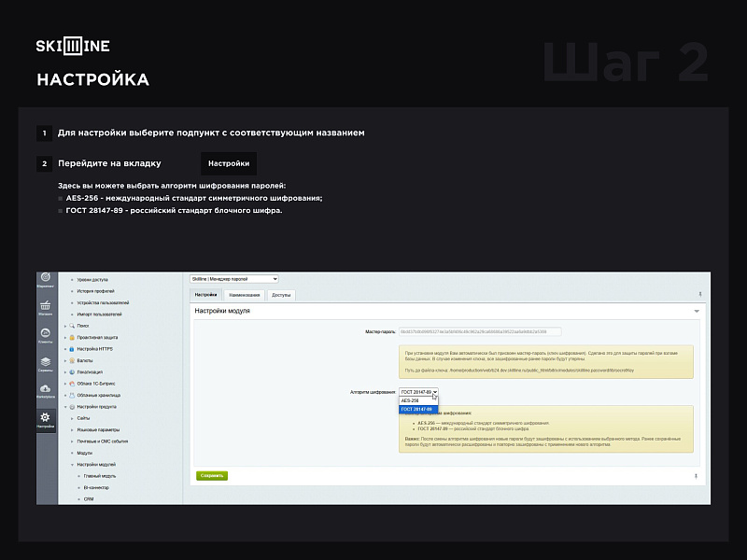Open the Клиенты section in the sidebar
This screenshot has width=747, height=560.
tap(45, 336)
